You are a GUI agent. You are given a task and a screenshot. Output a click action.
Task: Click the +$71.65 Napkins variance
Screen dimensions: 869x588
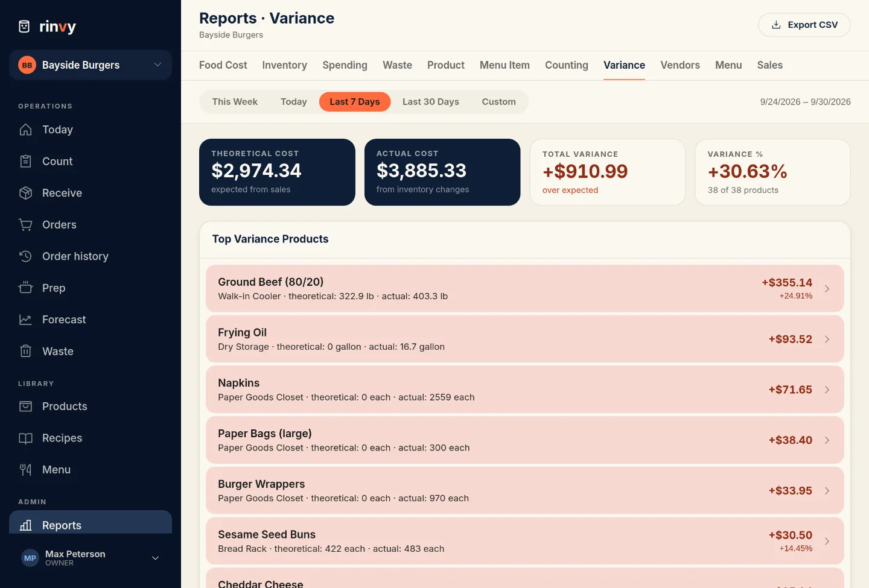point(790,390)
